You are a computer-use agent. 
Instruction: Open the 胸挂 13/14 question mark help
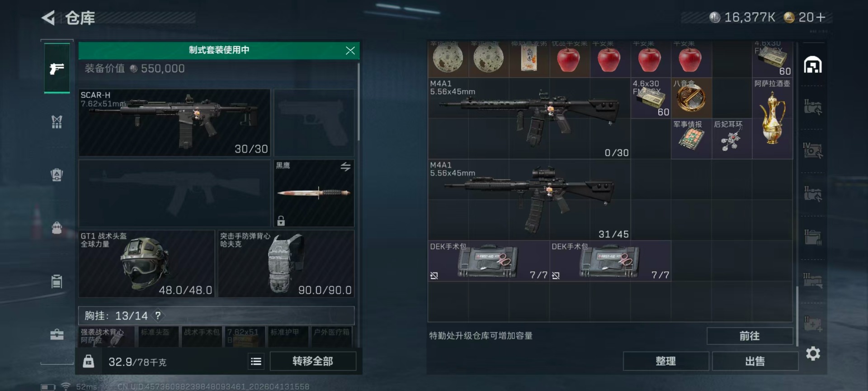(x=158, y=315)
